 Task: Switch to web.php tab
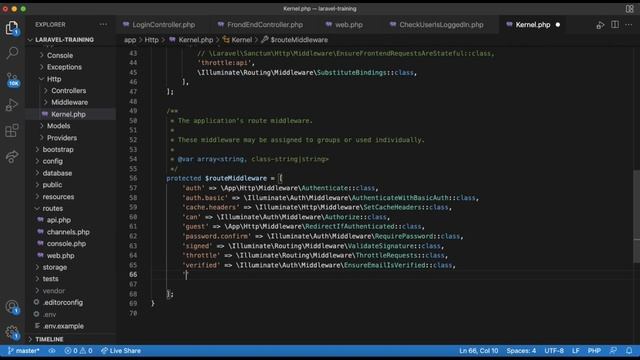tap(344, 25)
